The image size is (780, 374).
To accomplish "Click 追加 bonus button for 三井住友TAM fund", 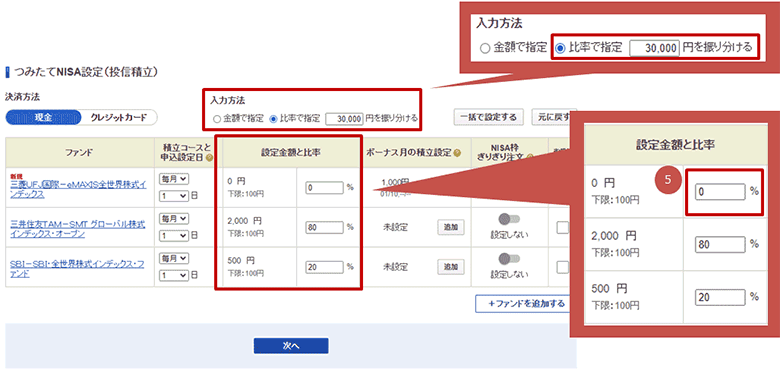I will click(451, 227).
